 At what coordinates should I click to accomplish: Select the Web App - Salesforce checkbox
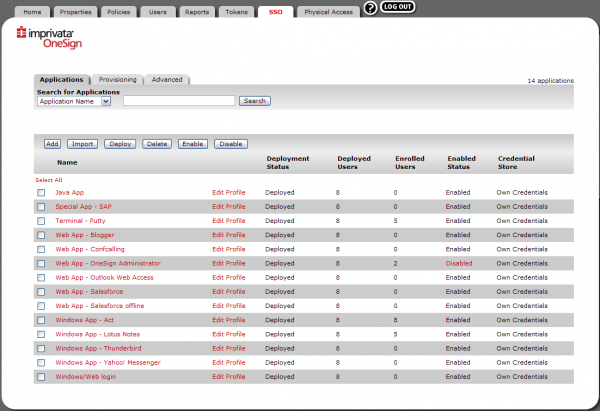point(41,292)
